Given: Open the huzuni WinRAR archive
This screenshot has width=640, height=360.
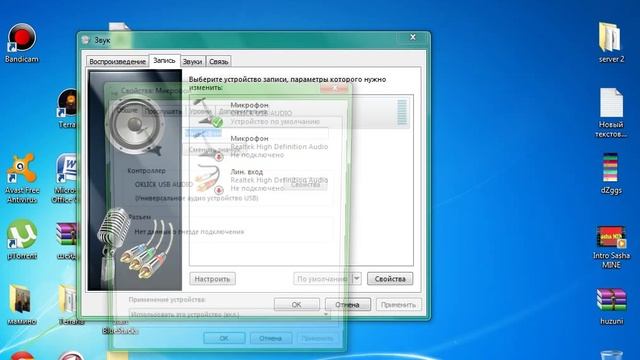Looking at the screenshot, I should (611, 306).
